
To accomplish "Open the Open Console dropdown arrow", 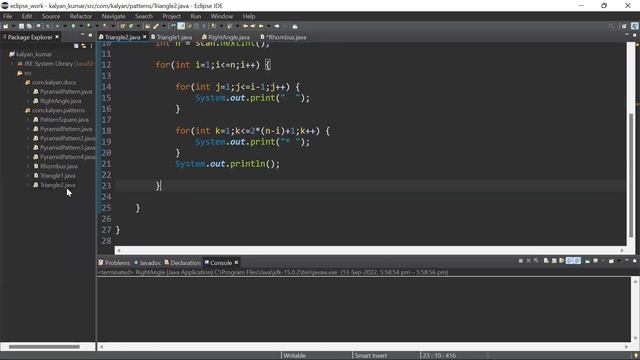I will click(619, 261).
